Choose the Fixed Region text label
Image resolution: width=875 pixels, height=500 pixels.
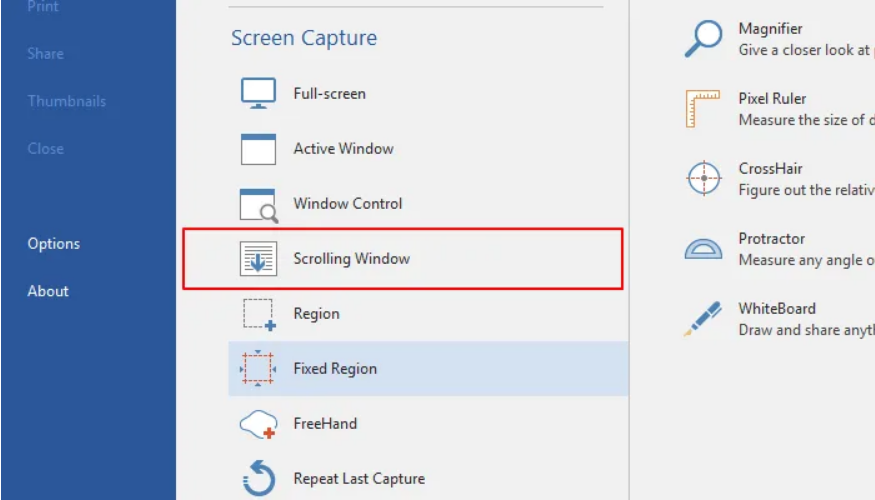click(335, 369)
